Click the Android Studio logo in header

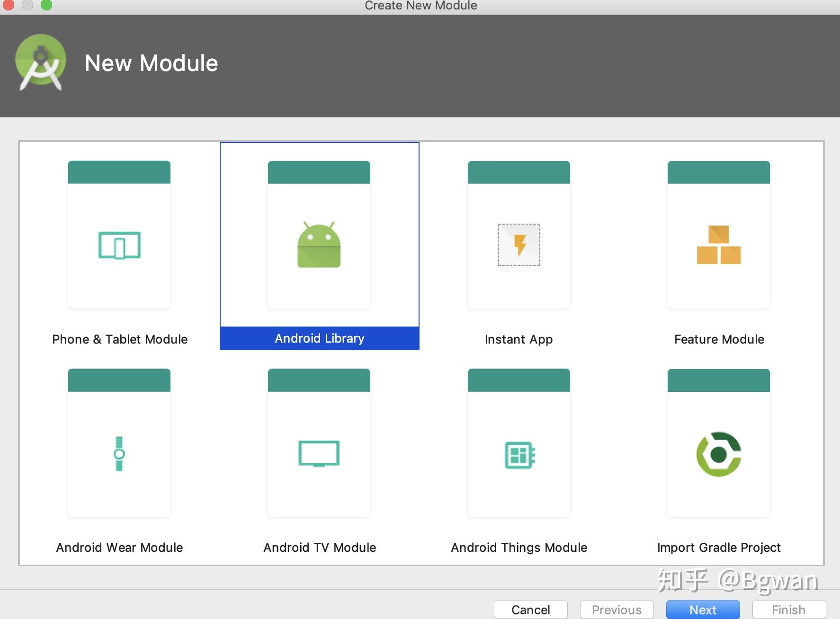(41, 62)
